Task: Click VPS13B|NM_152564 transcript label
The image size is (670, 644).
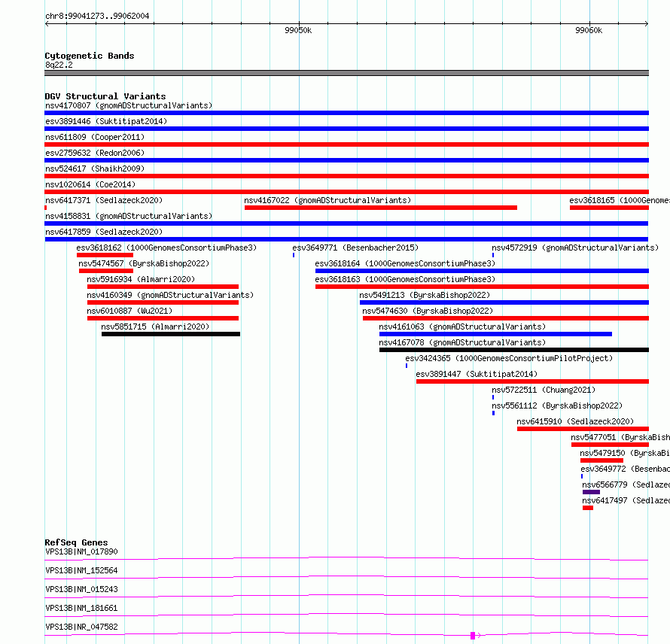Action: 81,570
